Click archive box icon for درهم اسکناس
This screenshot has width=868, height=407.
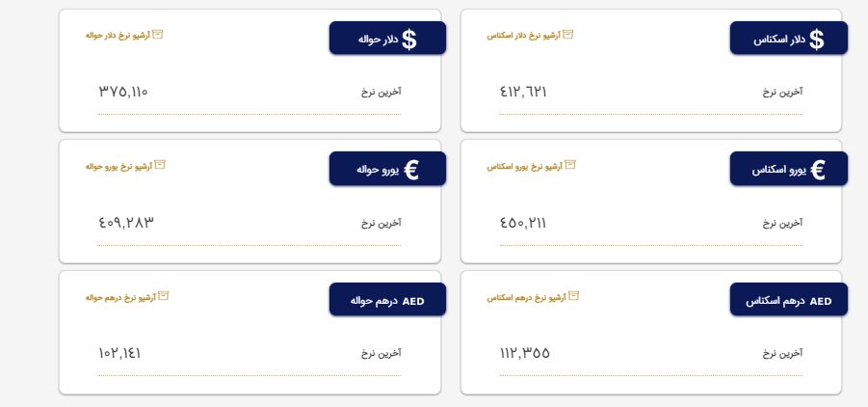tap(573, 296)
